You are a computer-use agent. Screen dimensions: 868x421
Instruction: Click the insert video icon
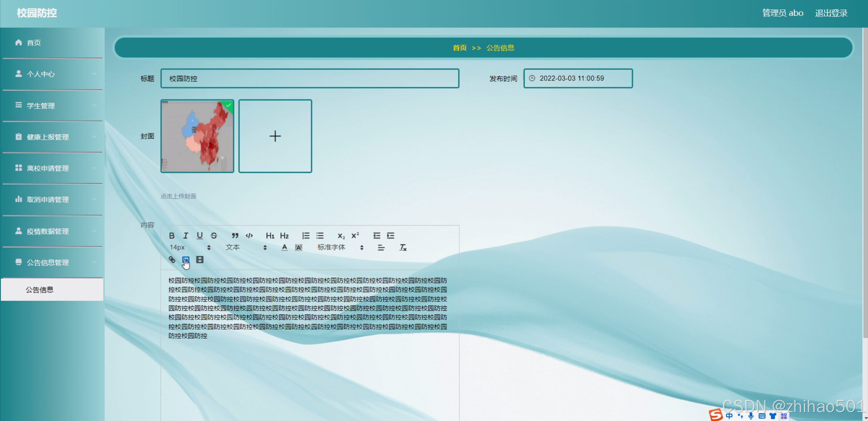pos(200,260)
